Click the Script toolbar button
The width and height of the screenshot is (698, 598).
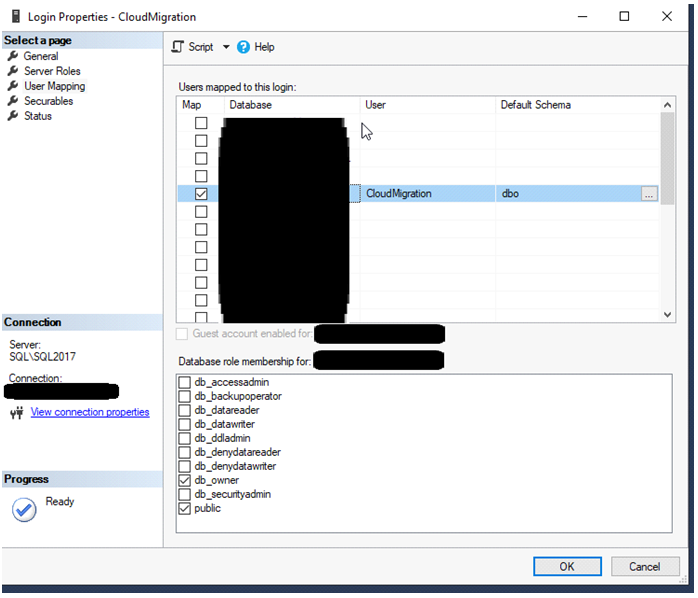[192, 47]
